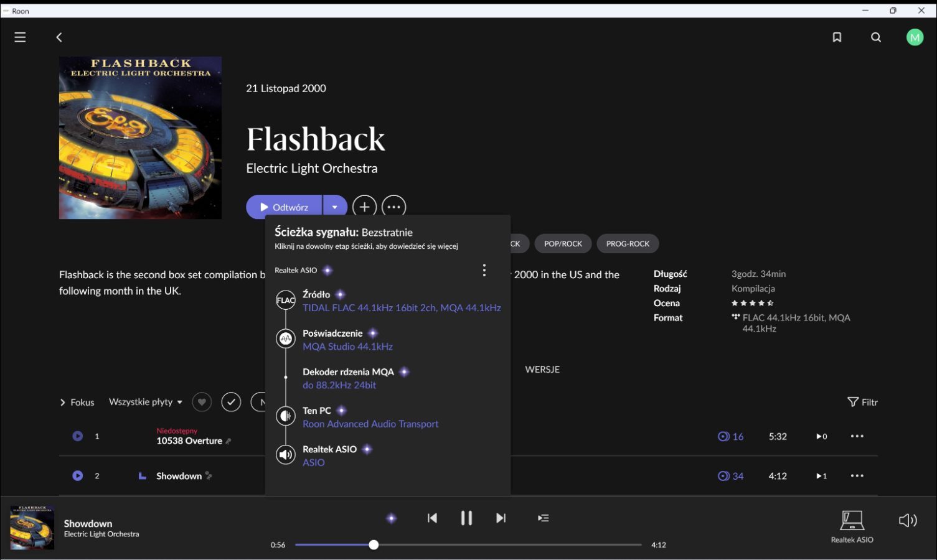Open Electric Light Orchestra in player bar
This screenshot has width=937, height=560.
coord(101,534)
